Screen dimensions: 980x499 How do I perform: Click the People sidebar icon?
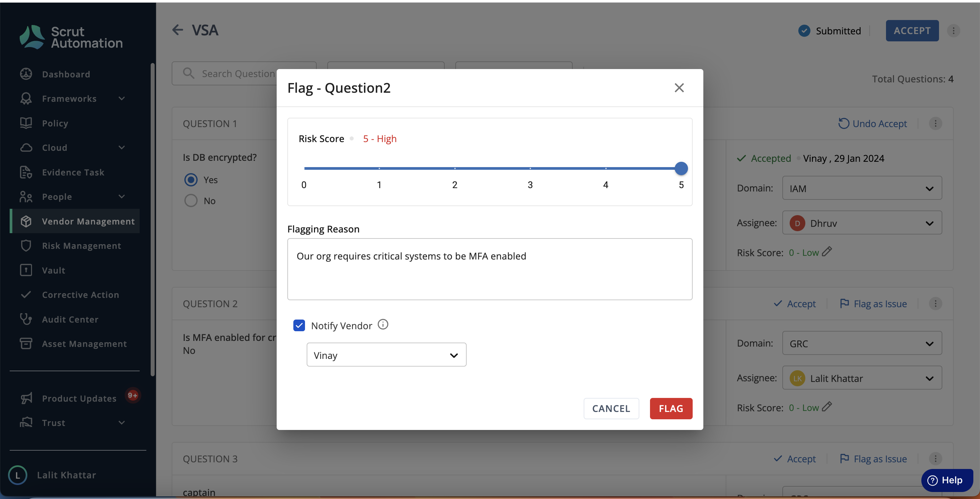point(26,197)
